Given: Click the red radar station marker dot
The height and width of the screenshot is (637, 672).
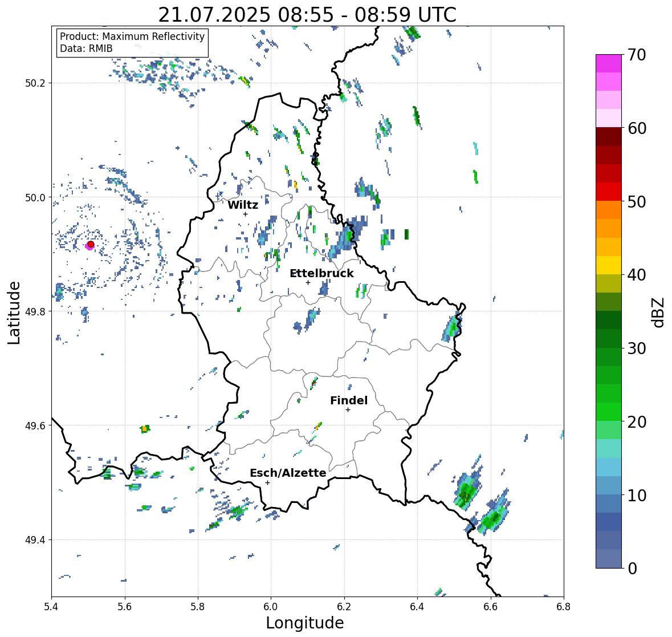Looking at the screenshot, I should tap(91, 244).
